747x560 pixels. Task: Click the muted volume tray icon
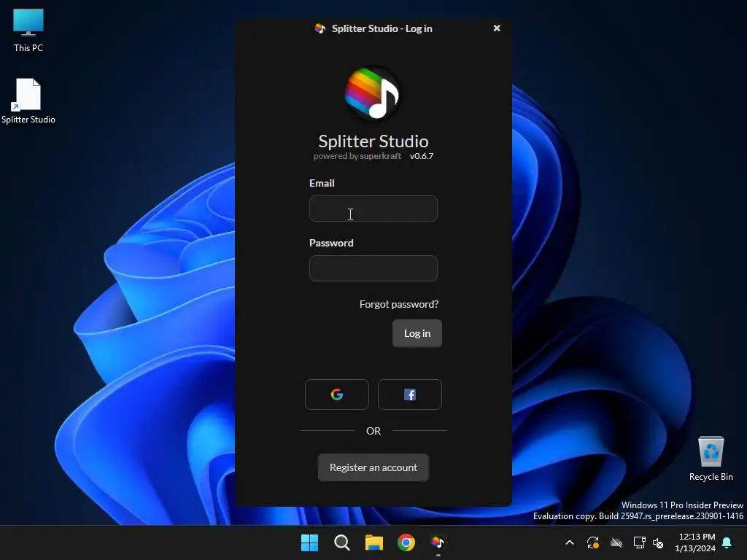pyautogui.click(x=658, y=542)
